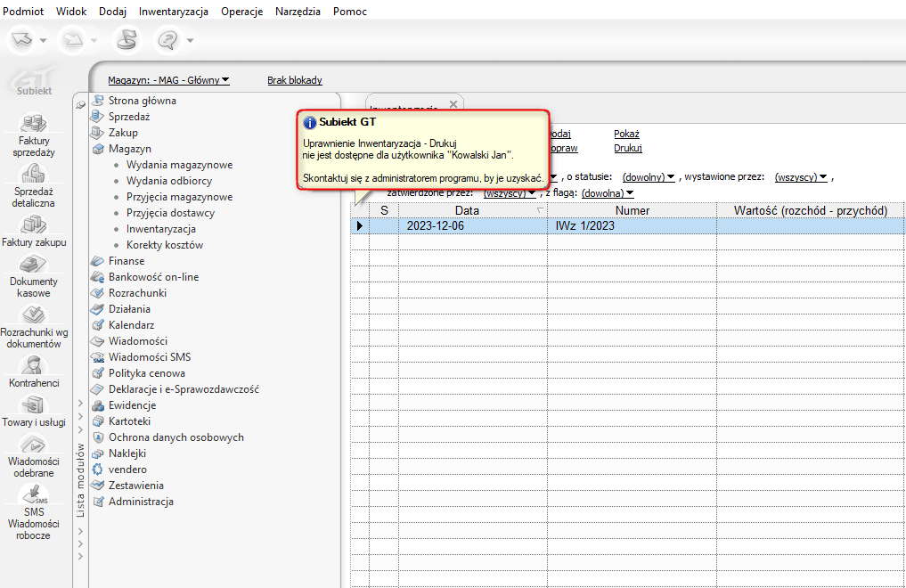Open Wiadomości odebrane shortcut icon
The width and height of the screenshot is (906, 588).
[x=34, y=445]
